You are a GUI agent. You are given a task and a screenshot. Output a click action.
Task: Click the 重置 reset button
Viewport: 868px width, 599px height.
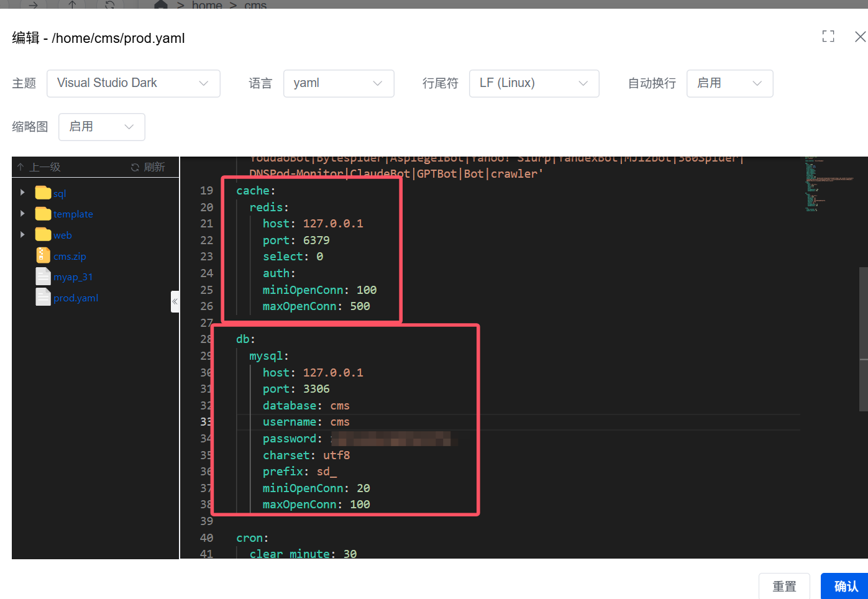783,586
